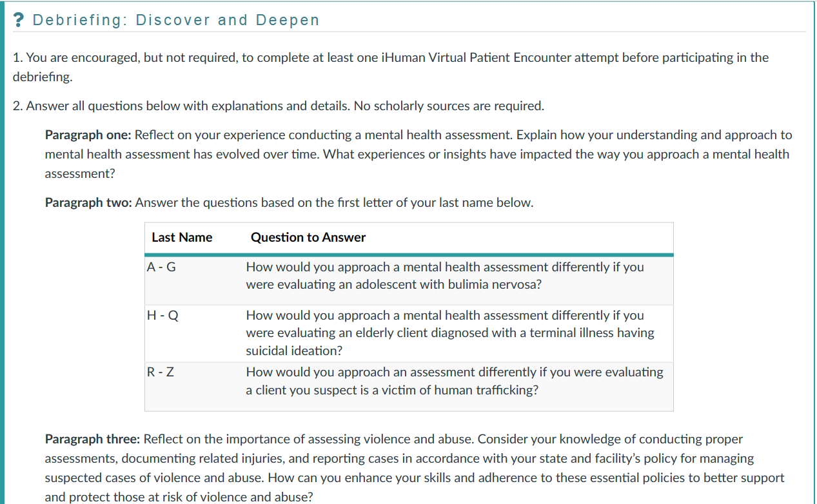Select the "Question to Answer" column header

point(308,237)
